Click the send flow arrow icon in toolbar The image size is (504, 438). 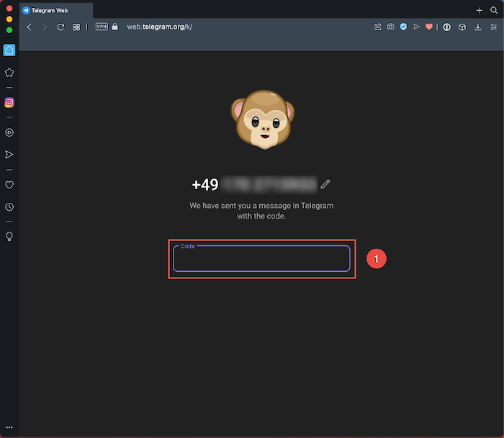[x=417, y=27]
